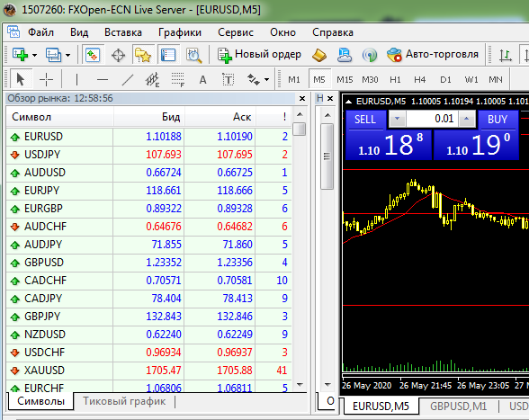Switch to M15 timeframe
This screenshot has width=529, height=420.
tap(345, 80)
